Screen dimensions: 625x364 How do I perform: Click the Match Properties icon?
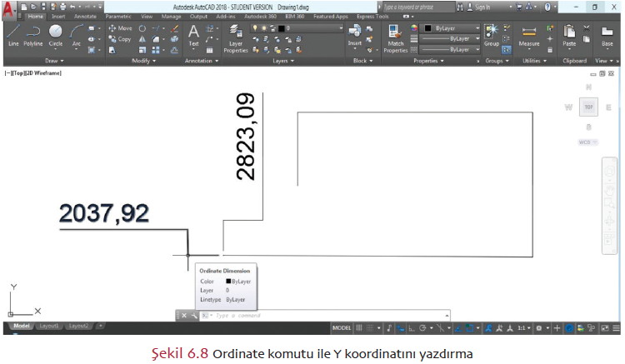(396, 37)
